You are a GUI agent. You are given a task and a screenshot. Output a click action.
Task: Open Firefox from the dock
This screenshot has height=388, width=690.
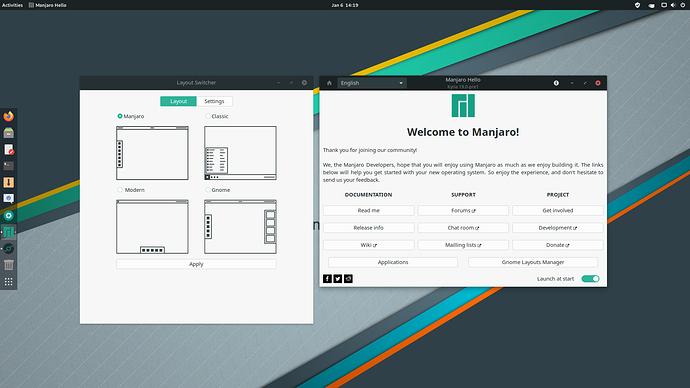point(8,116)
